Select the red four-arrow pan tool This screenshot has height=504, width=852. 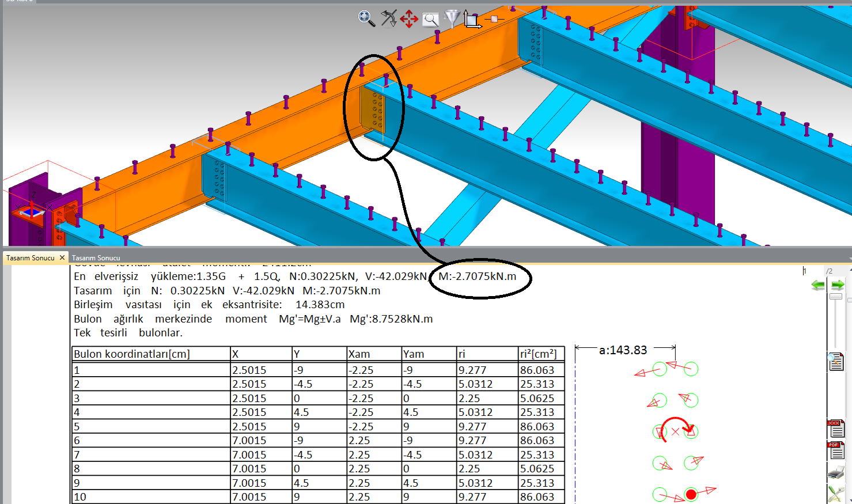click(409, 18)
